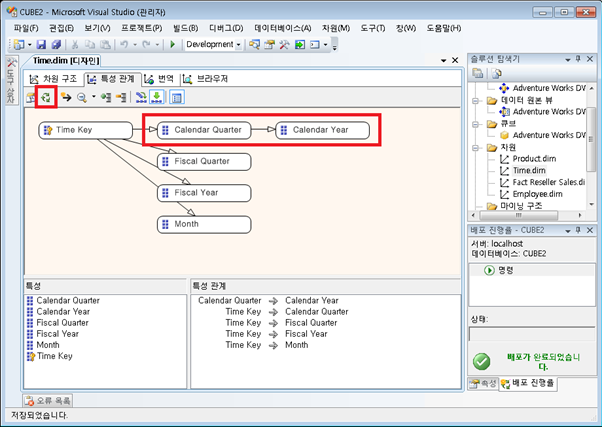Click the Process icon in designer toolbar
Viewport: 602px width, 427px height.
[30, 98]
